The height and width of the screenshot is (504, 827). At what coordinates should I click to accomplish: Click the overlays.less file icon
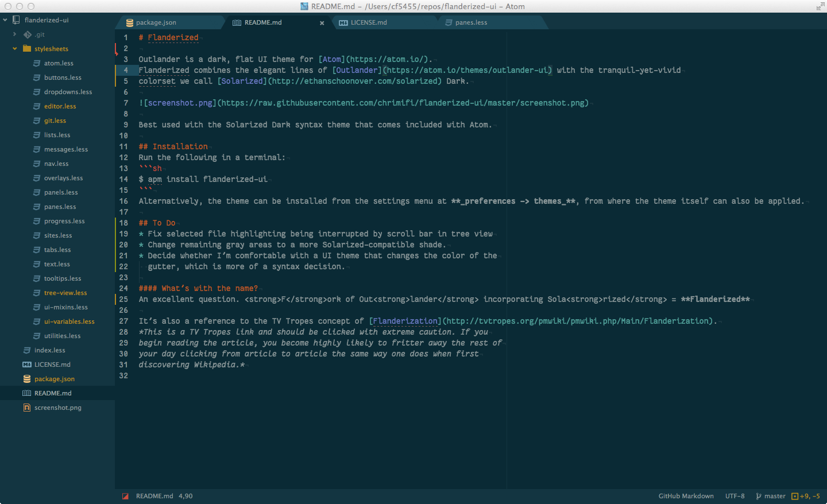tap(37, 178)
